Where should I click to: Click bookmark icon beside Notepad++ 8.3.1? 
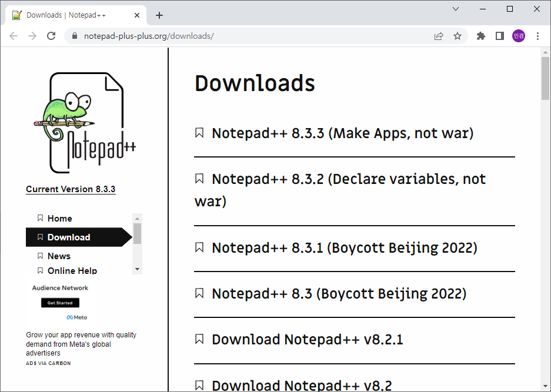pyautogui.click(x=199, y=247)
